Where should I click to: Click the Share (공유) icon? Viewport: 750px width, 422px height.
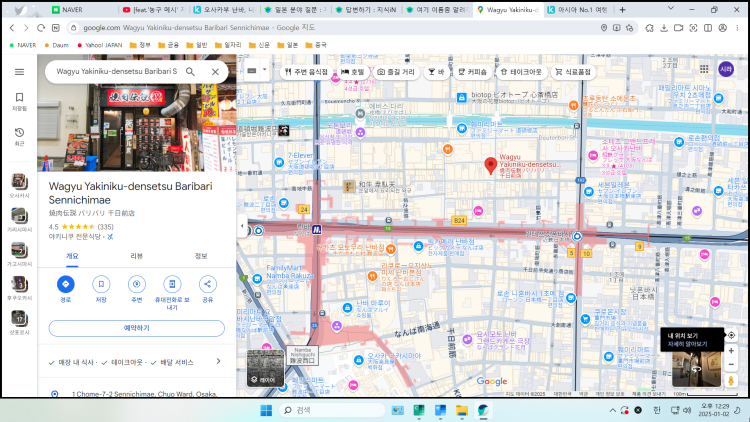point(208,284)
